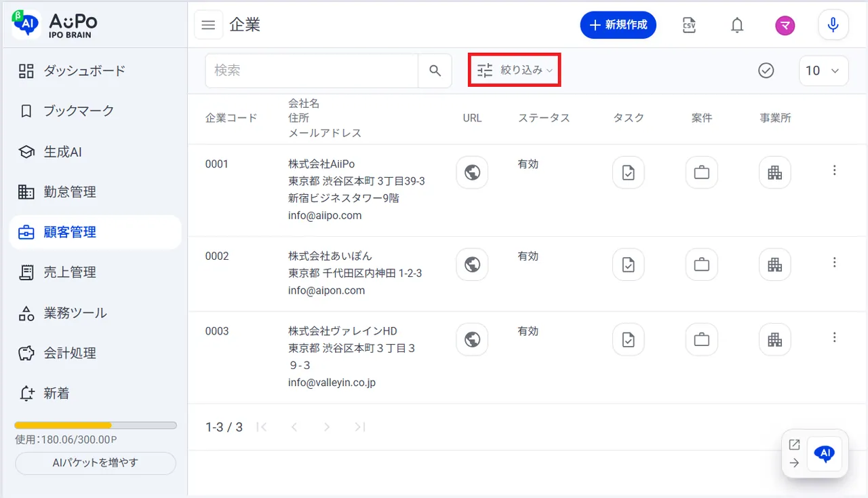Viewport: 868px width, 498px height.
Task: Go to ダッシュボード in the sidebar
Action: click(95, 71)
